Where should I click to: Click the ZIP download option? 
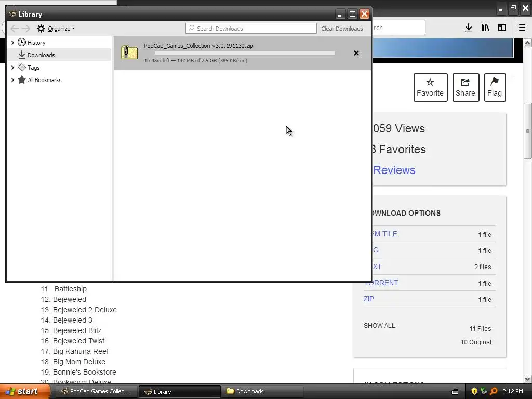[369, 299]
